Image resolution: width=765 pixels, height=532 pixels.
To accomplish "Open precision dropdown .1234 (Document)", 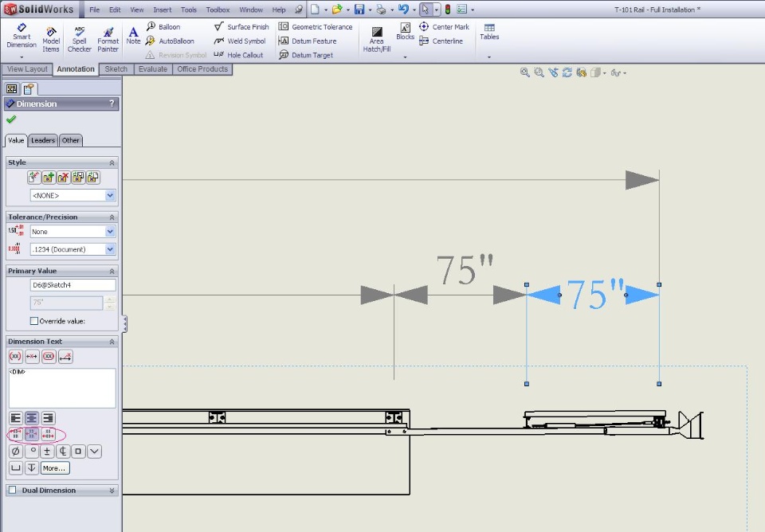I will pos(110,249).
